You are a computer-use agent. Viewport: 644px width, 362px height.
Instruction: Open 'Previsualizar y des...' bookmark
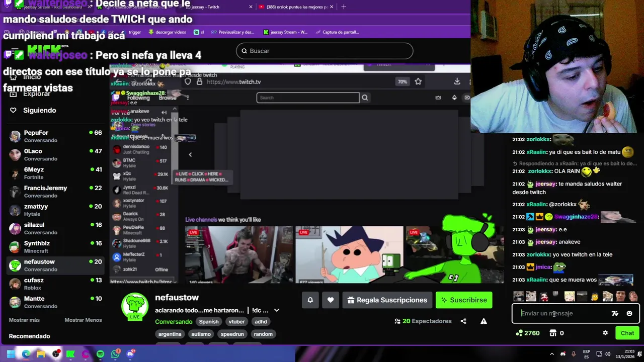pos(232,32)
